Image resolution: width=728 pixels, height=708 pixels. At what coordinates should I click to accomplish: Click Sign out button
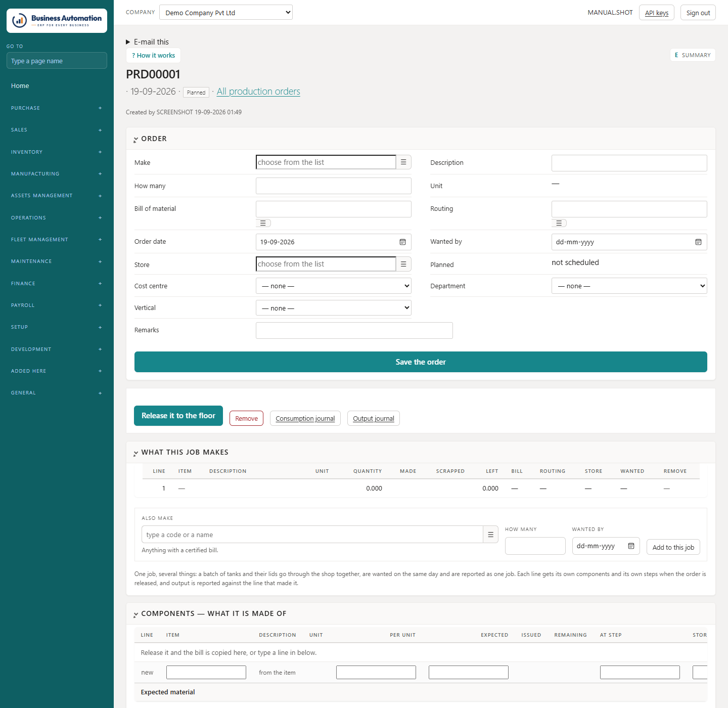698,13
